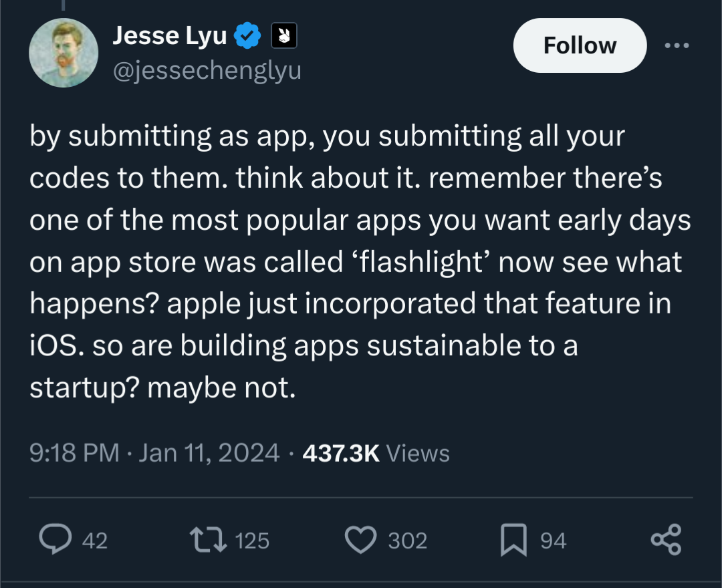722x588 pixels.
Task: Click the repost arrows icon
Action: (x=208, y=540)
